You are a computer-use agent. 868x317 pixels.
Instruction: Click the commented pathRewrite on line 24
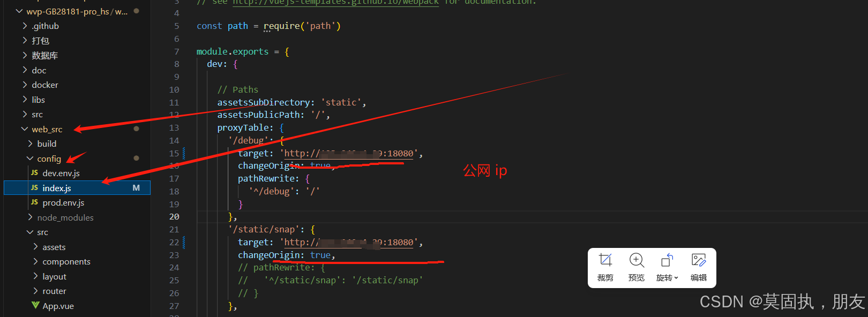pos(281,267)
